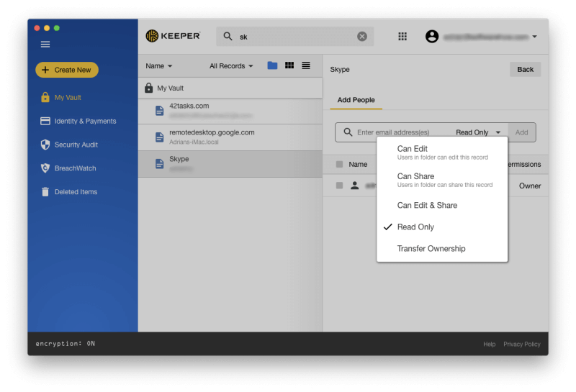Click into the vault search field
Screen dimensions: 576x392
295,37
